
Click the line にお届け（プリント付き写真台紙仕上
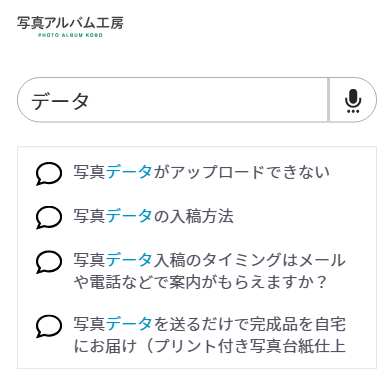(x=209, y=346)
